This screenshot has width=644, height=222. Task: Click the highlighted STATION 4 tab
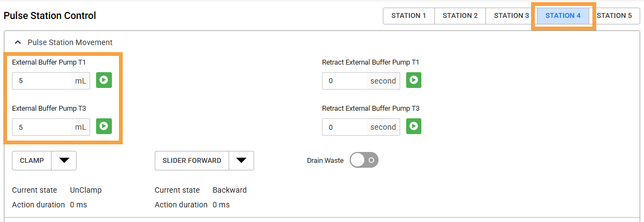tap(563, 16)
